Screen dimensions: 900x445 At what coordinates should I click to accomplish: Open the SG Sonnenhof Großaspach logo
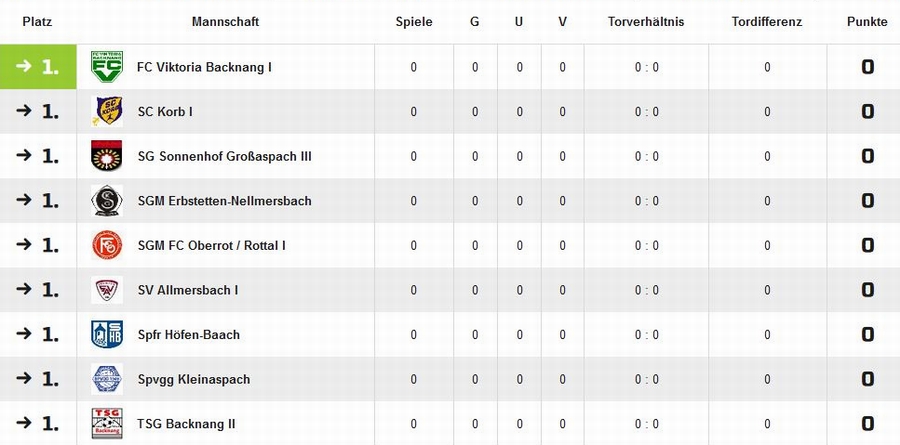107,156
